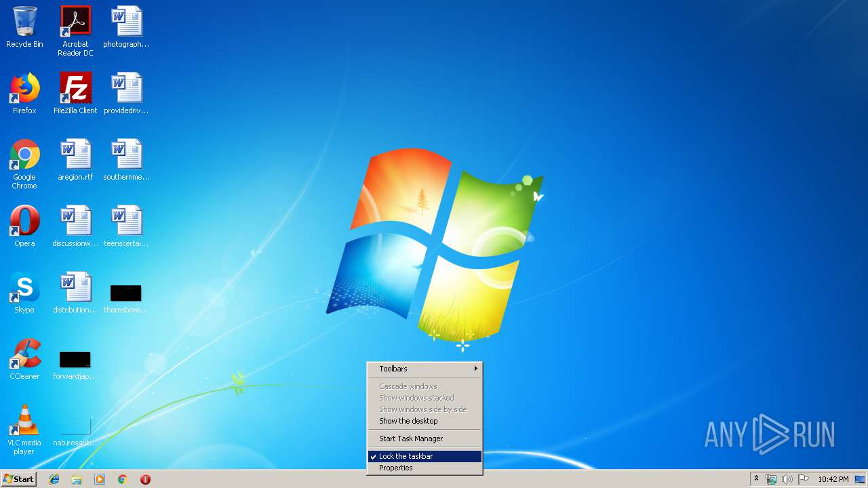Open the volume speaker tray icon
Viewport: 868px width, 488px height.
[787, 479]
